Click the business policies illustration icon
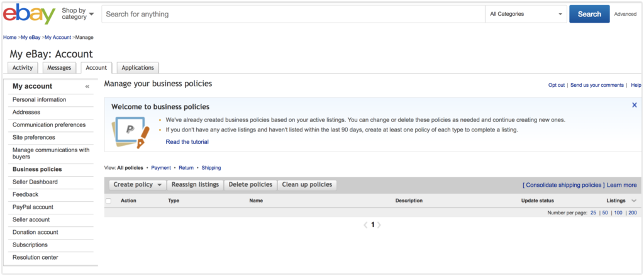Viewport: 644px width, 276px height. point(131,132)
